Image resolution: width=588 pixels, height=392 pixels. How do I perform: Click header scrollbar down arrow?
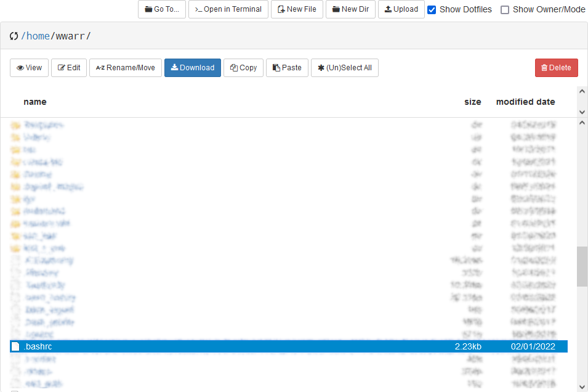(x=582, y=112)
